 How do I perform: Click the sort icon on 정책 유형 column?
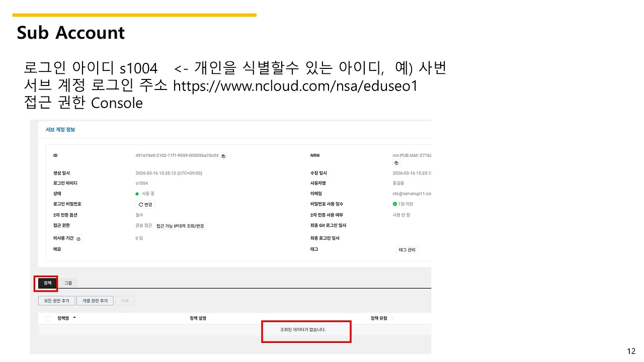click(391, 318)
